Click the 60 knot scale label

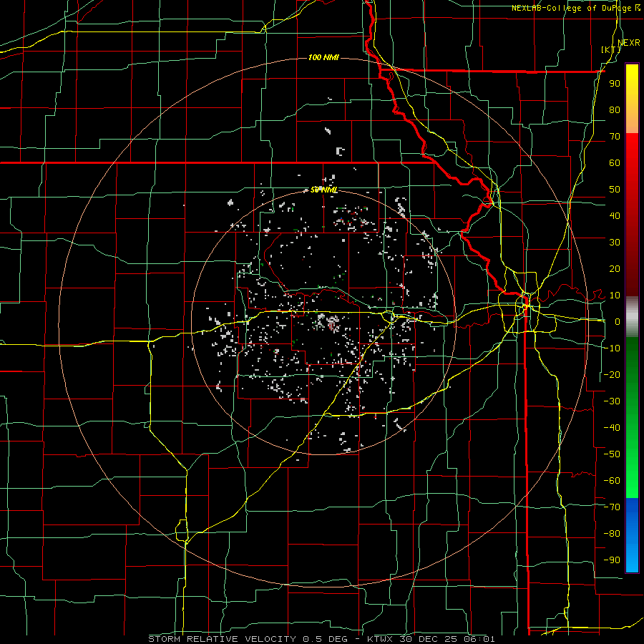[x=615, y=163]
